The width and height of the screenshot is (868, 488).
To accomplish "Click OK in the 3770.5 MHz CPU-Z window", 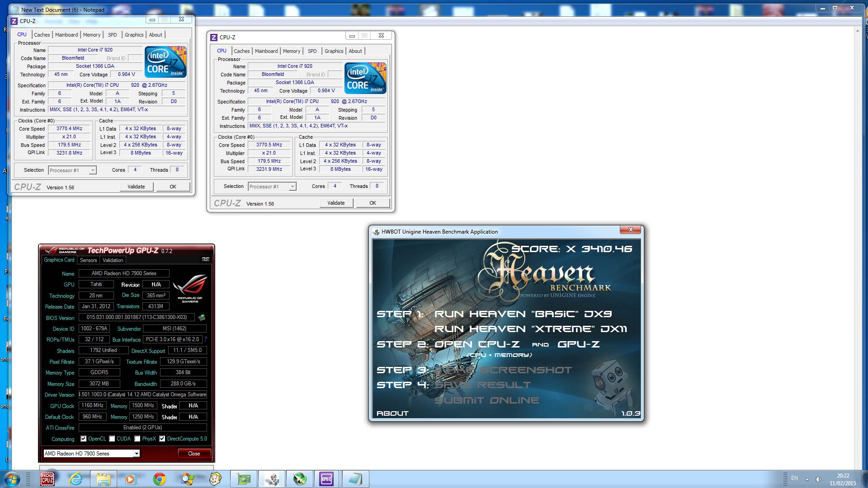I will [x=373, y=203].
